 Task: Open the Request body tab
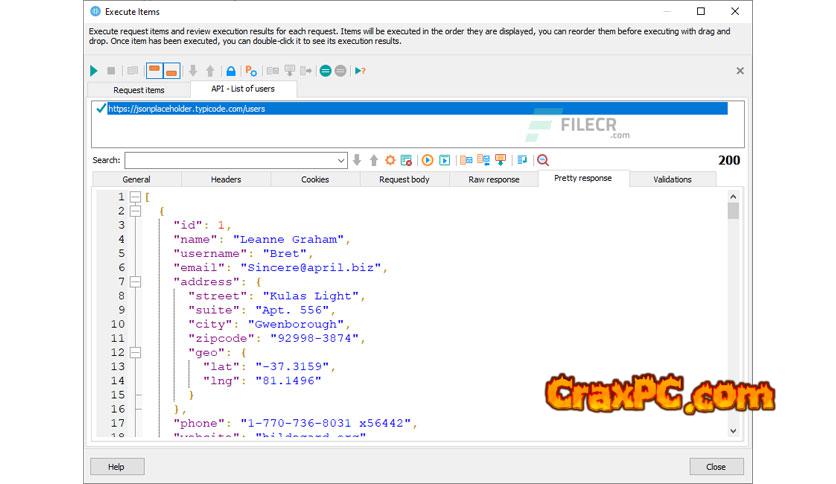point(404,180)
